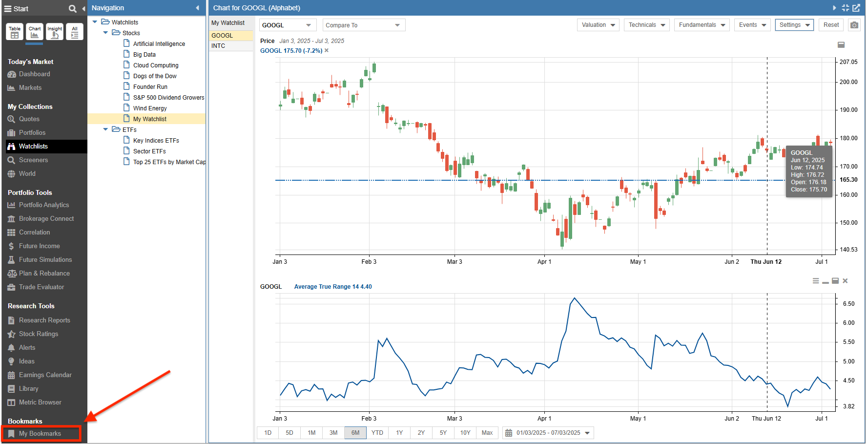Remove GOOGL price series with x

pos(327,50)
